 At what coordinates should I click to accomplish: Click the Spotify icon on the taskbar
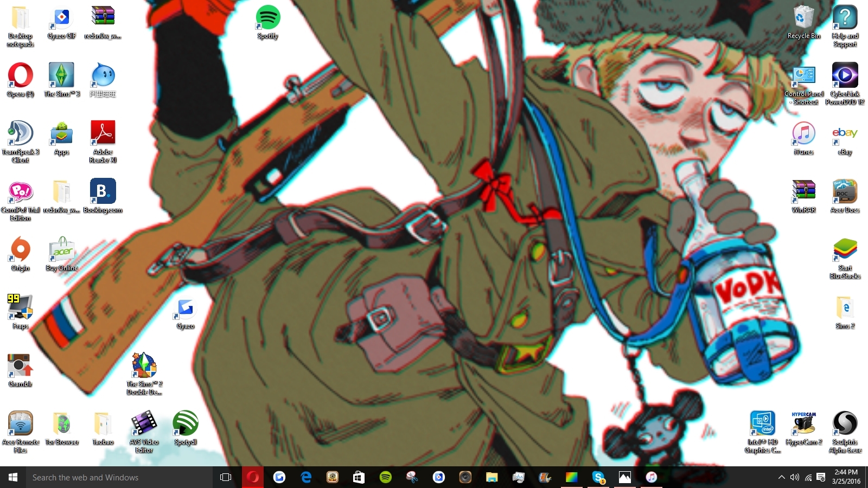point(386,477)
